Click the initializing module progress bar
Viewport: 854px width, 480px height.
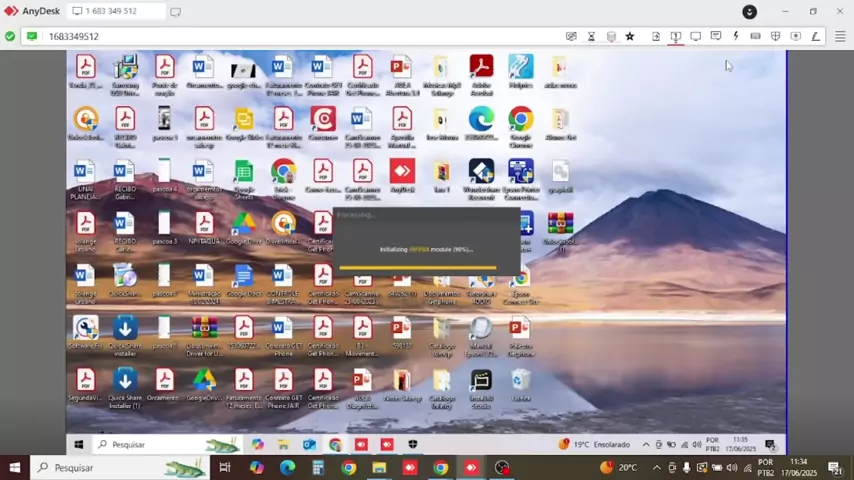point(417,267)
